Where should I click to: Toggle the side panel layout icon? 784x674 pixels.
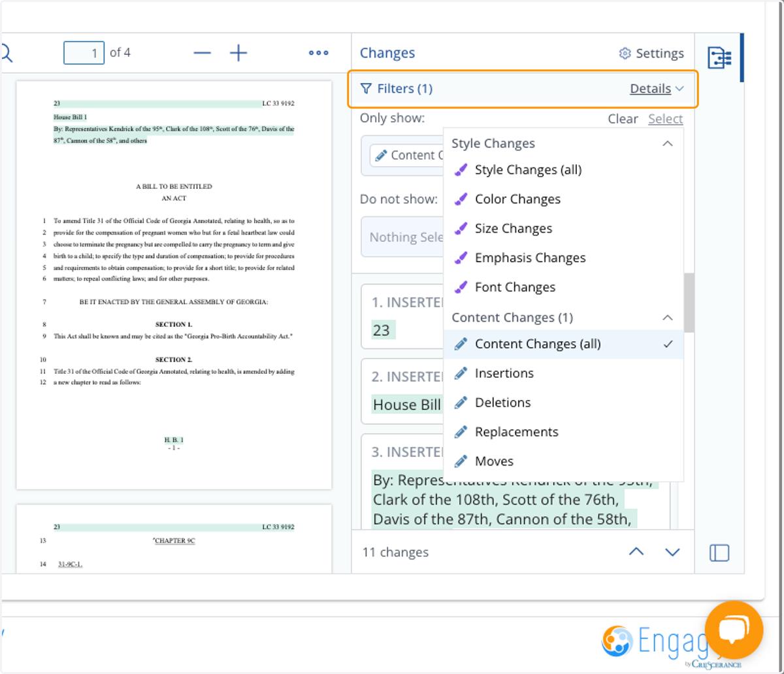pos(719,553)
